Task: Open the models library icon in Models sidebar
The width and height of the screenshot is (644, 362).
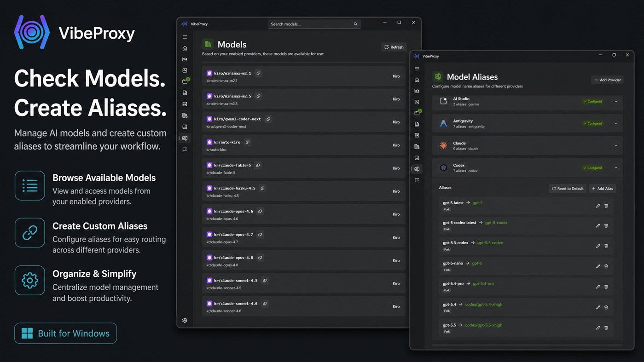Action: click(185, 115)
